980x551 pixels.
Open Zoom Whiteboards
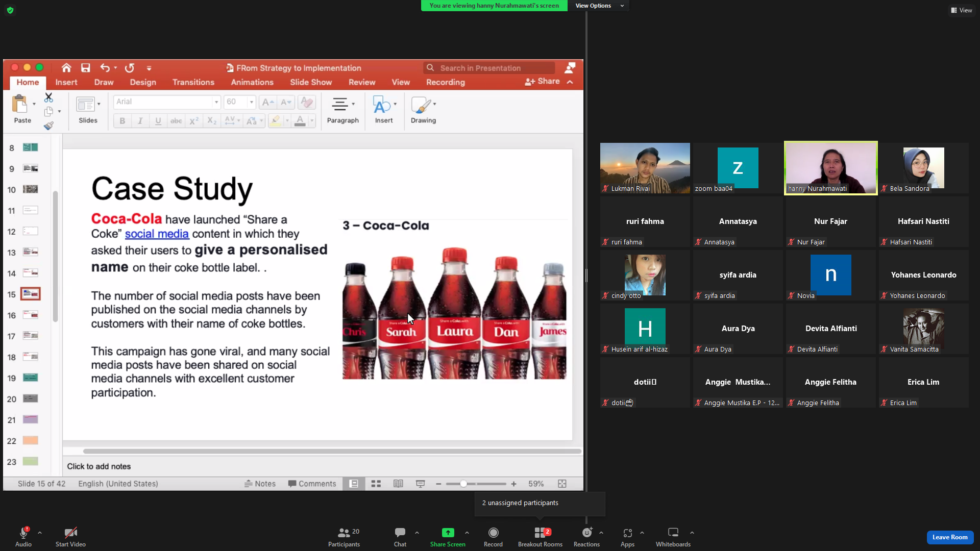[673, 537]
